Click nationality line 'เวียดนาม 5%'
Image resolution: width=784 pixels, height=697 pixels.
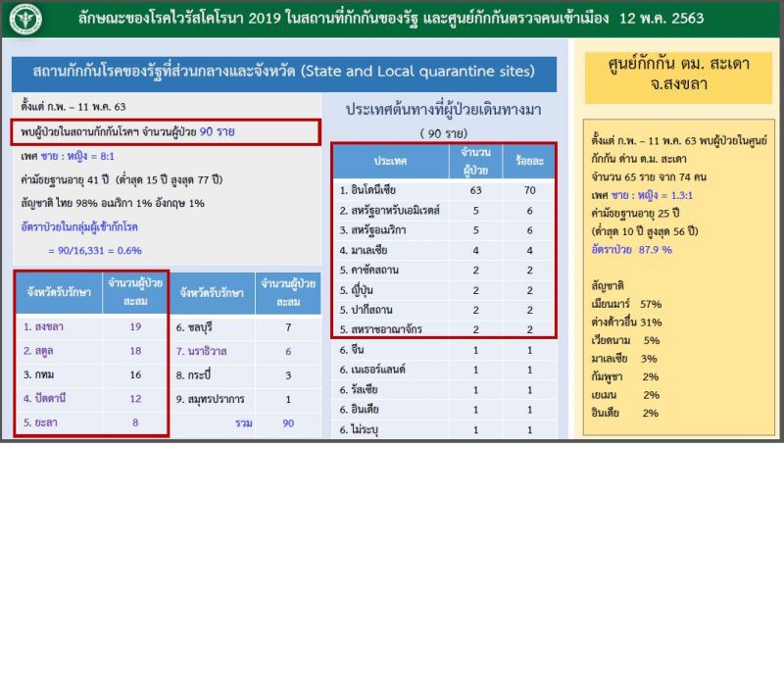click(625, 340)
